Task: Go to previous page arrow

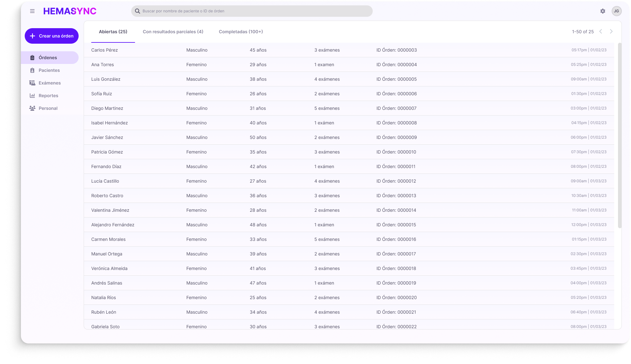Action: tap(601, 31)
